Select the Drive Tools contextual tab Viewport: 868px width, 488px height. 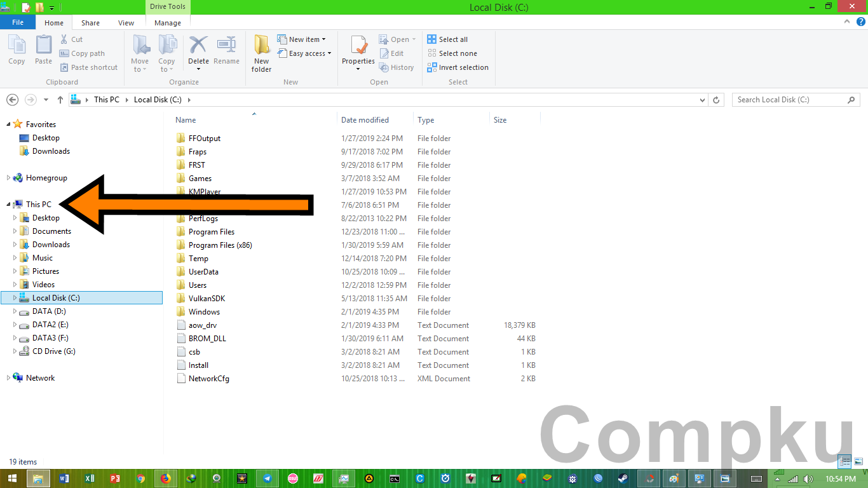(168, 7)
